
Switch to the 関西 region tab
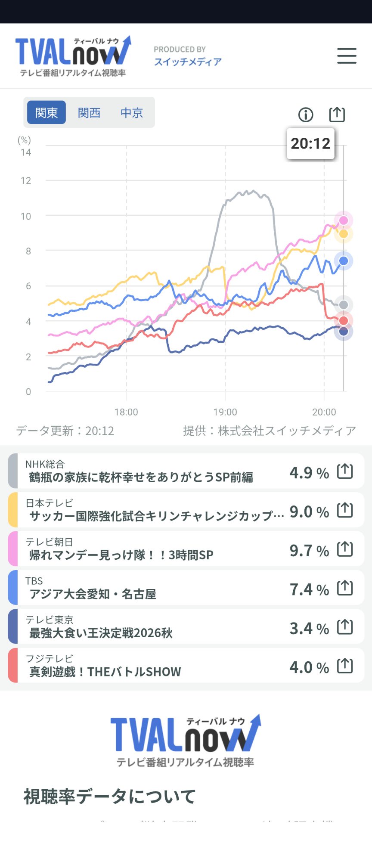tap(89, 112)
